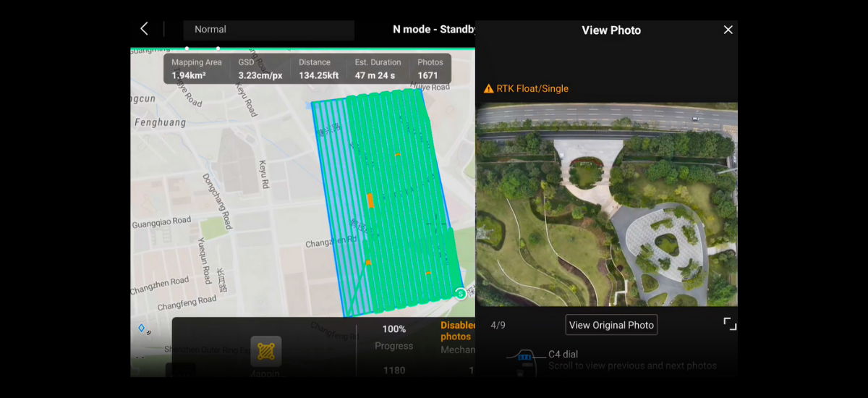Screen dimensions: 868x398
Task: Open the Mapping mission icon
Action: pos(265,351)
